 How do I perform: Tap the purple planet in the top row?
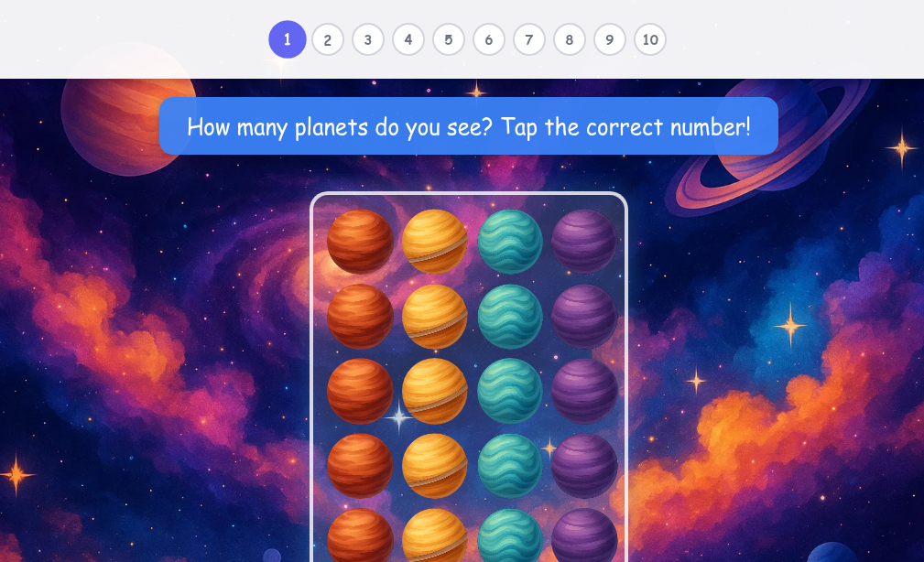[x=585, y=241]
